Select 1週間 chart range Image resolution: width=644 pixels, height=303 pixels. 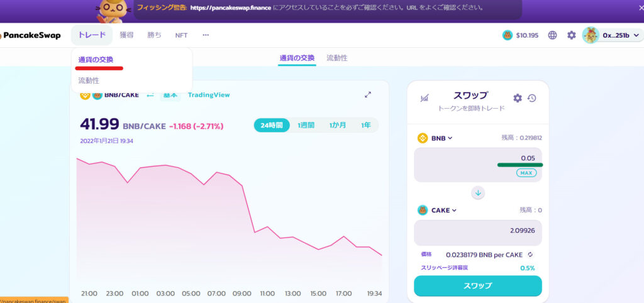306,125
